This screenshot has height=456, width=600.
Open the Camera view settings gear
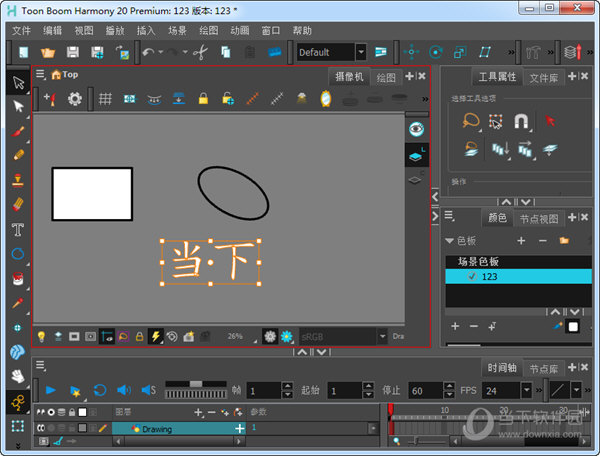point(75,99)
